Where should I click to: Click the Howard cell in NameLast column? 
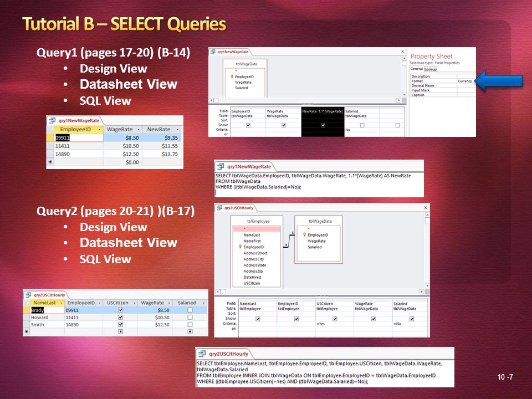point(47,317)
